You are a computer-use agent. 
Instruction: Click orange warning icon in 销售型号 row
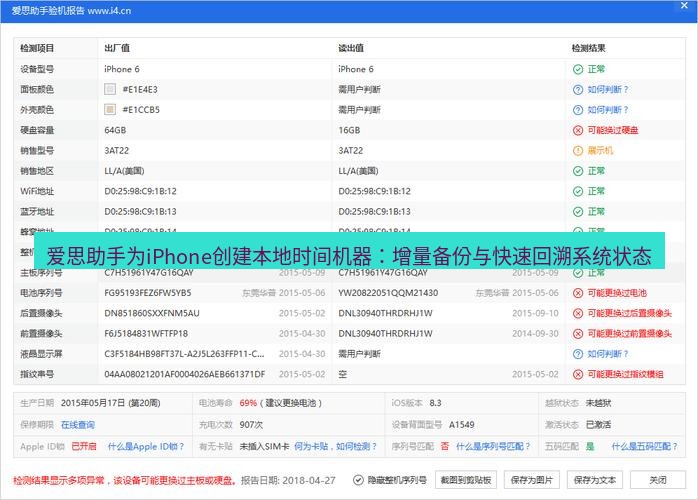(x=578, y=150)
